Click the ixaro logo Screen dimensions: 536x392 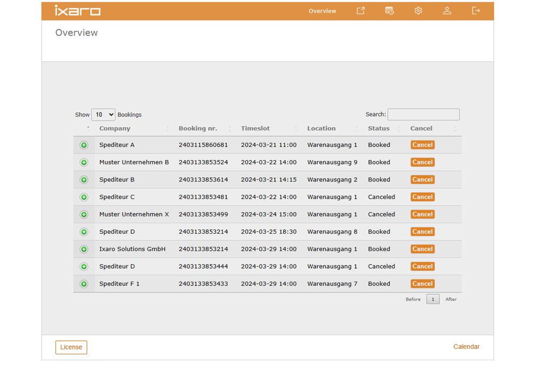pyautogui.click(x=78, y=10)
